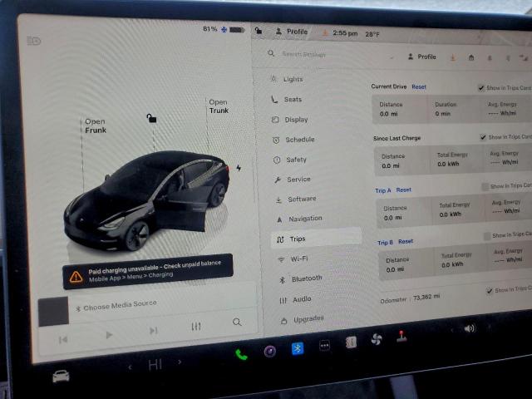The image size is (532, 399).
Task: Reset Trip B
Action: tap(406, 242)
